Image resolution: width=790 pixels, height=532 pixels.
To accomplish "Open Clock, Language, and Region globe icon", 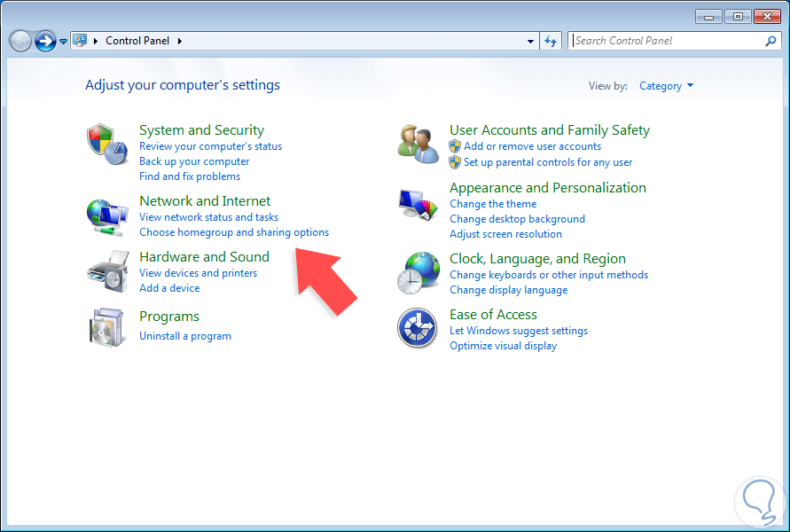I will 418,272.
